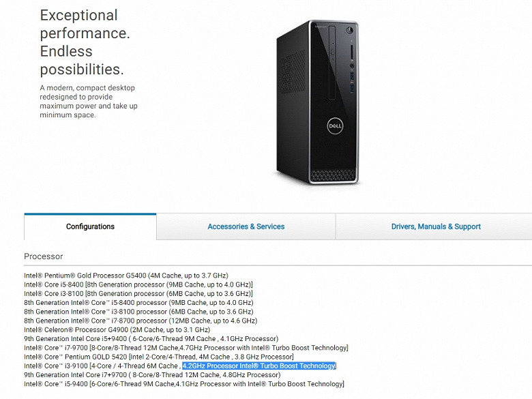This screenshot has height=399, width=532.
Task: Click the front vent grille at tower bottom
Action: point(334,177)
